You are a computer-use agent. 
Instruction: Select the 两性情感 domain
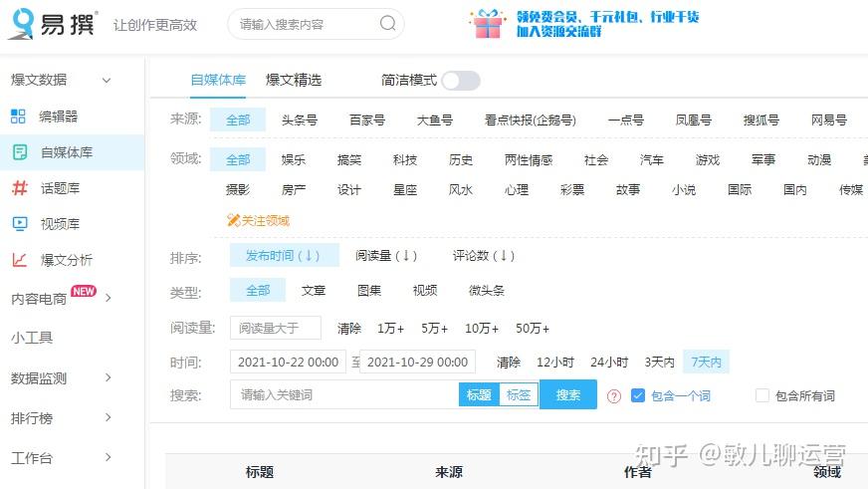click(529, 160)
